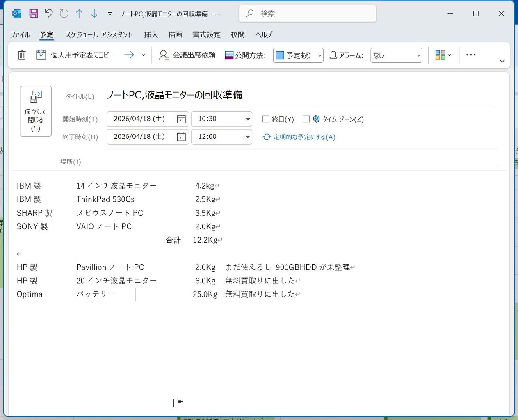Click text まだ使えるし 900GBHDD が未整理
The height and width of the screenshot is (420, 518).
coord(288,267)
